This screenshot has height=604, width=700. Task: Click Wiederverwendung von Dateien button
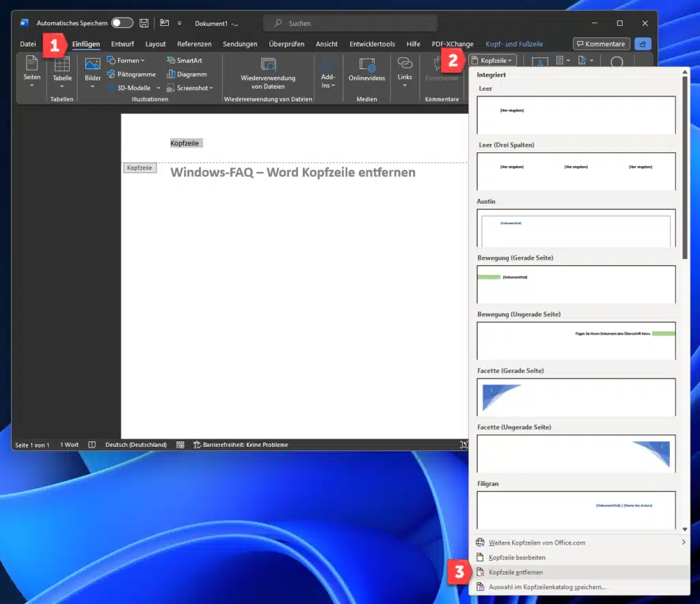pyautogui.click(x=268, y=74)
